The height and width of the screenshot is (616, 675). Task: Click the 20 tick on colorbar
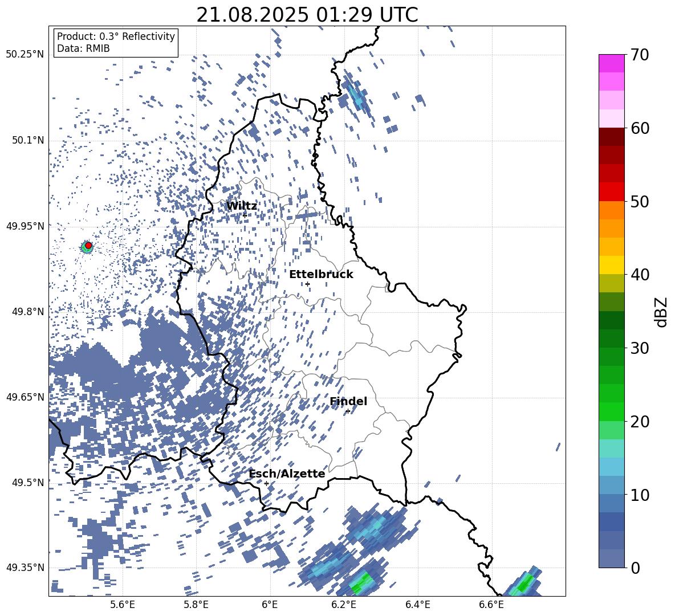coord(640,421)
